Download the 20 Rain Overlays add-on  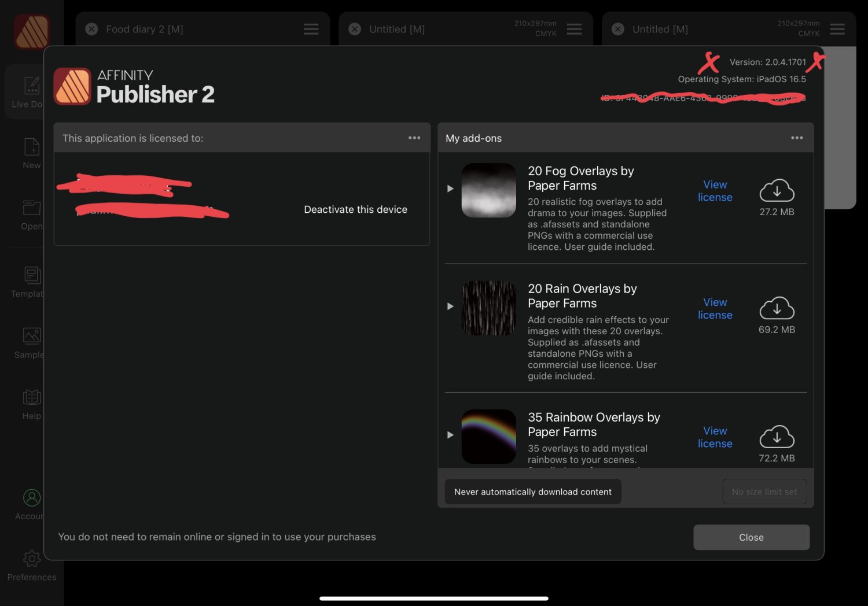[x=777, y=308]
